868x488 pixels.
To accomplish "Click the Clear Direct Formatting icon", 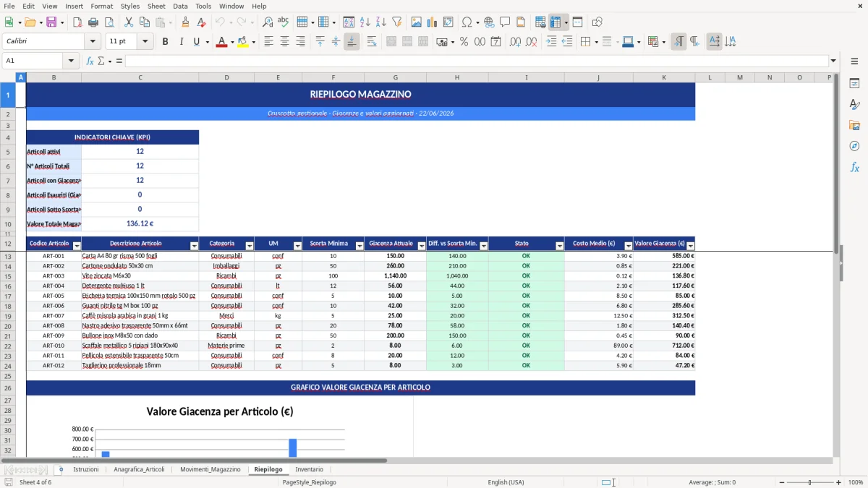I will [x=202, y=22].
